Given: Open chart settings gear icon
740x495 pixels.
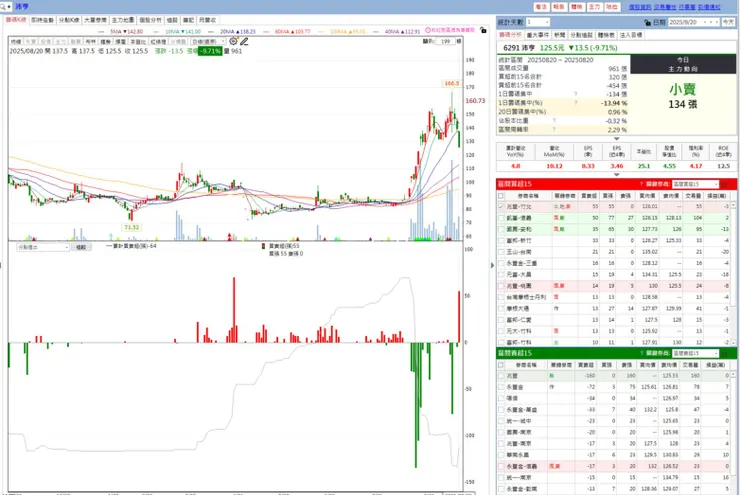Looking at the screenshot, I should tap(233, 42).
